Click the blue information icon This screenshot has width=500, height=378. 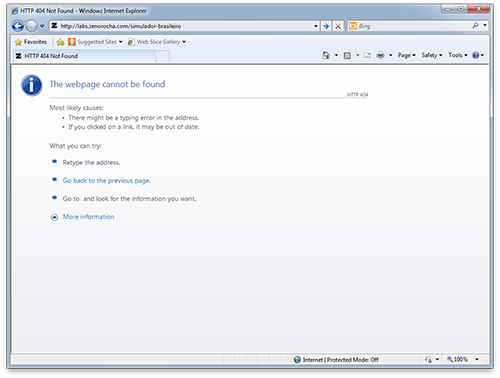click(32, 85)
